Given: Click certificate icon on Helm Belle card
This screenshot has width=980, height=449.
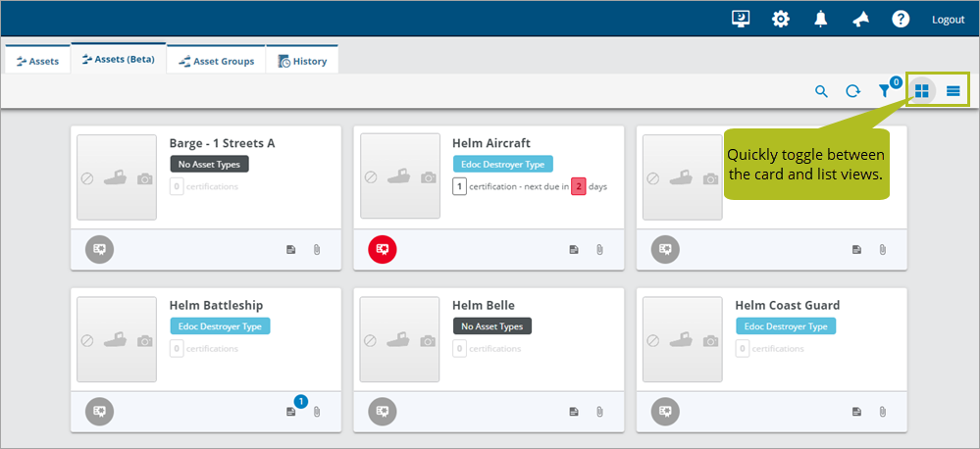Looking at the screenshot, I should 383,412.
